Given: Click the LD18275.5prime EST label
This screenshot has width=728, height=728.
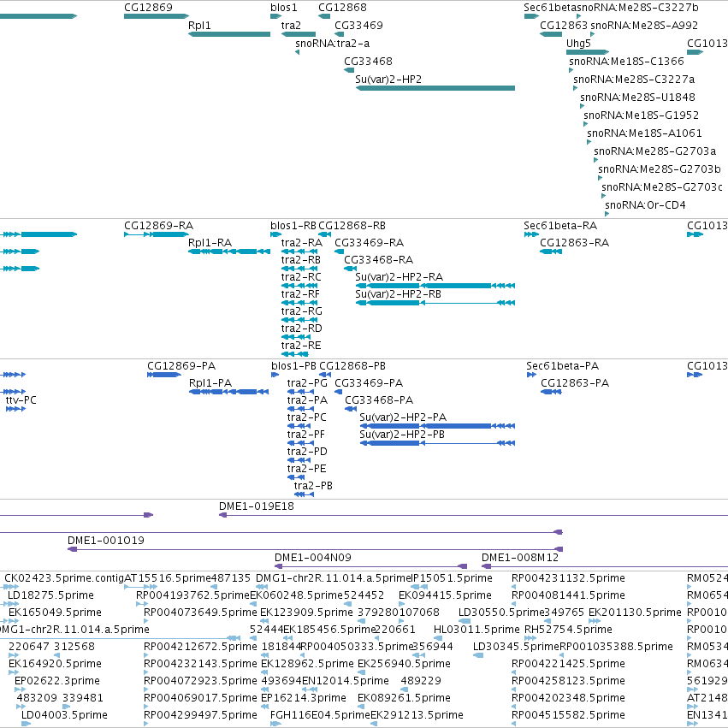Looking at the screenshot, I should click(50, 595).
